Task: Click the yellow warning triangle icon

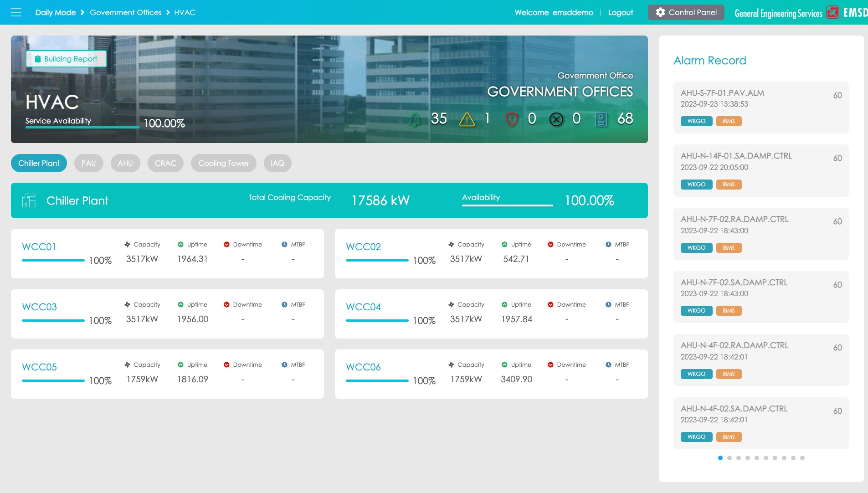Action: [x=467, y=119]
